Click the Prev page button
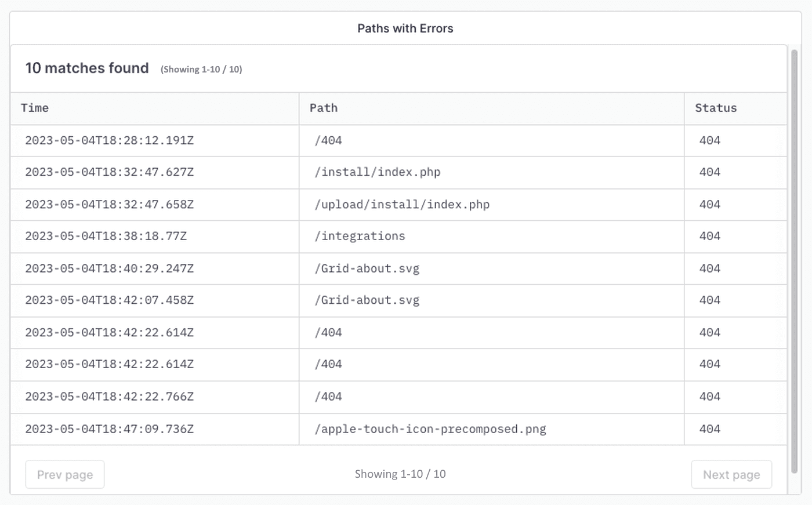The height and width of the screenshot is (505, 812). click(x=64, y=474)
